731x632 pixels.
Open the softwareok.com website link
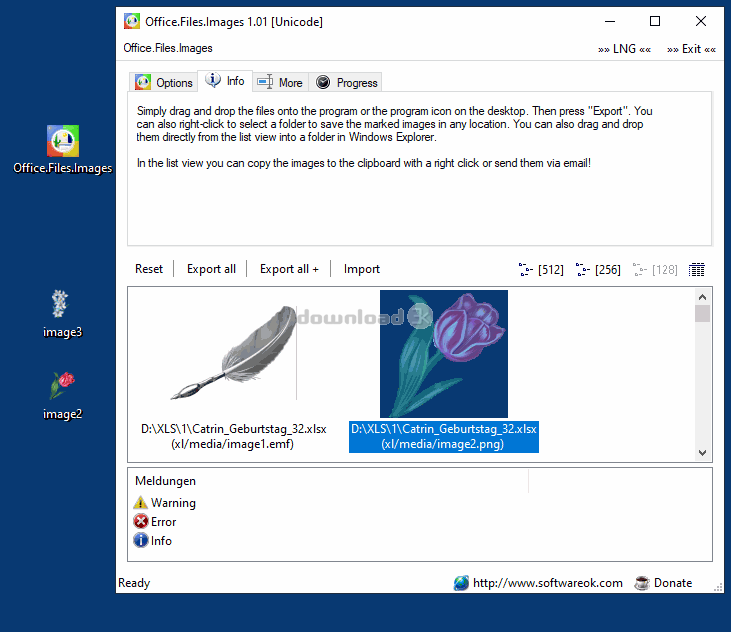[547, 583]
